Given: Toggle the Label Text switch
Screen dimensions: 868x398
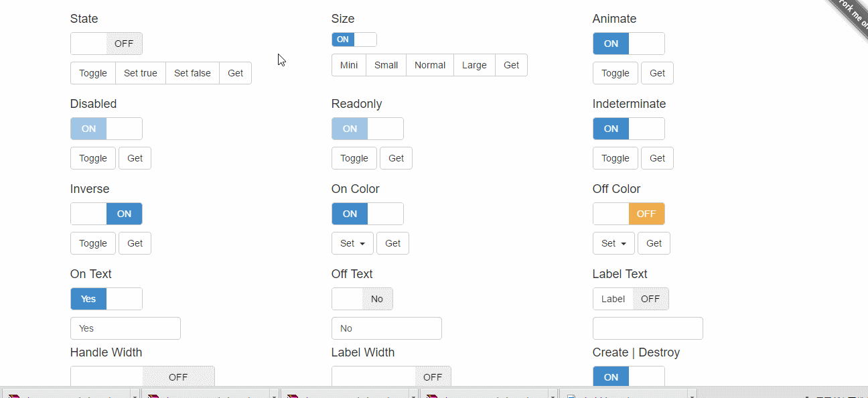Looking at the screenshot, I should (x=630, y=299).
